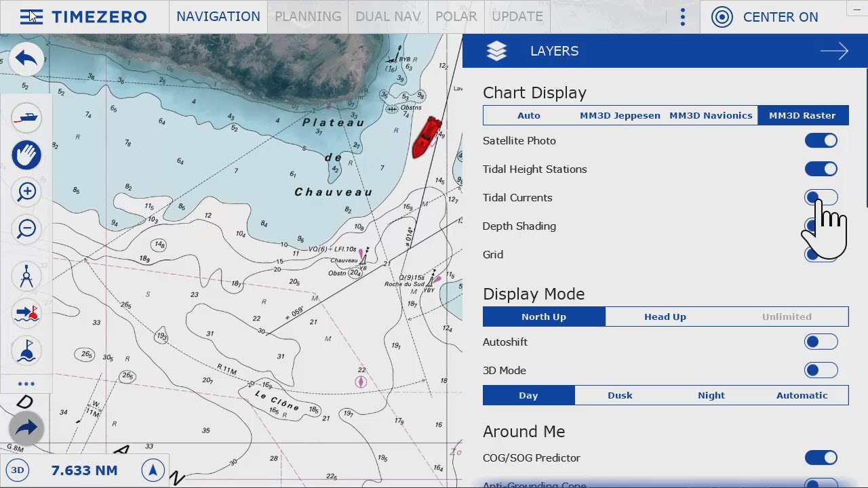
Task: Click the boat centering tool in the sidebar
Action: [26, 117]
